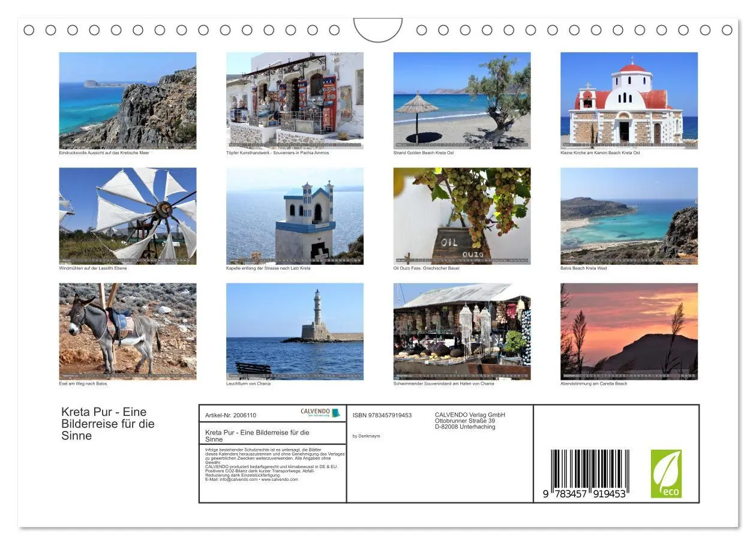
Task: Select caption 'Eindrucksvolle Aussicht auf das Kretische Meer'
Action: pyautogui.click(x=104, y=153)
